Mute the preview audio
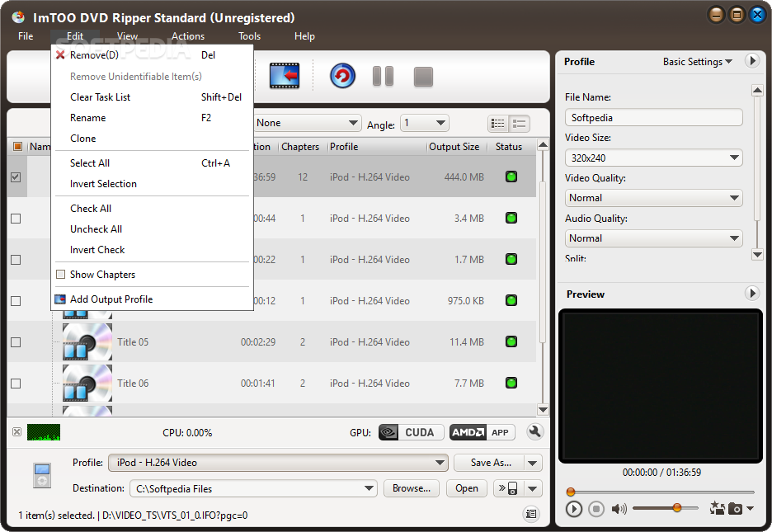Screen dimensions: 772x532 619,508
